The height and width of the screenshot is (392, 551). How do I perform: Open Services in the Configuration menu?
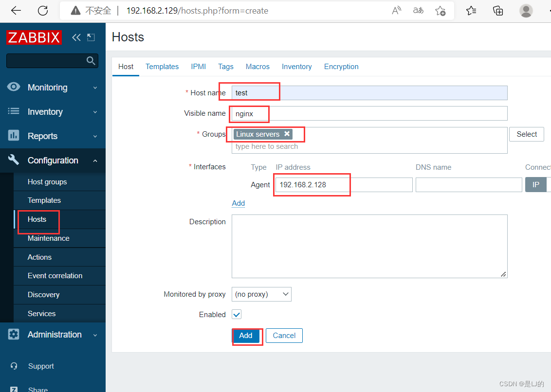coord(59,314)
